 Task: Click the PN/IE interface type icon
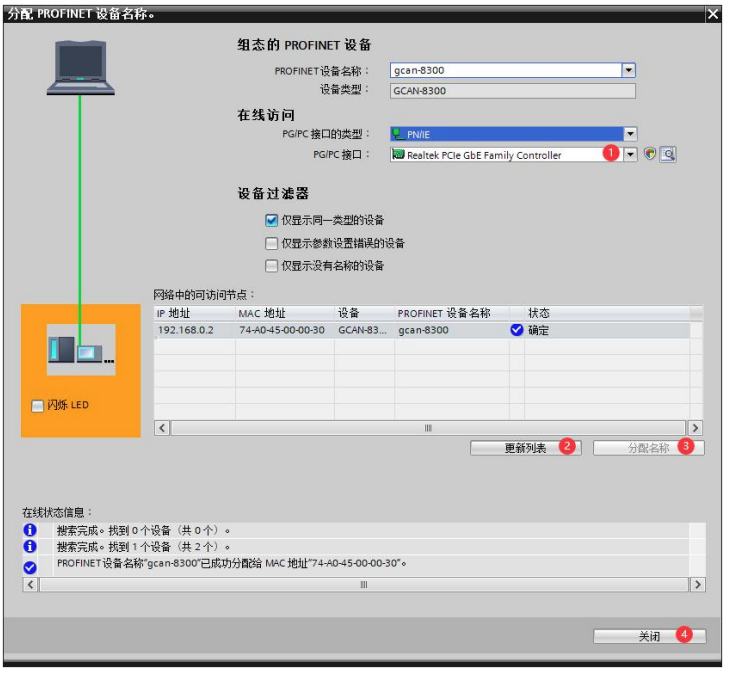click(x=398, y=134)
